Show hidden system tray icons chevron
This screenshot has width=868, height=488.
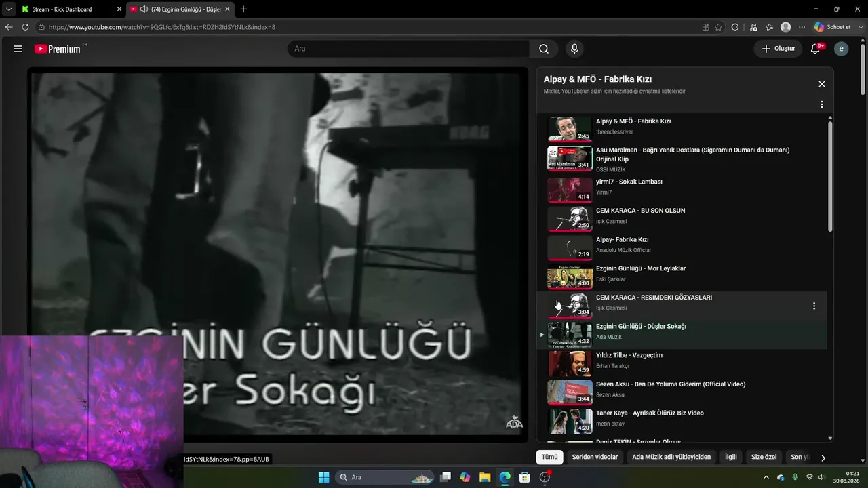[766, 477]
